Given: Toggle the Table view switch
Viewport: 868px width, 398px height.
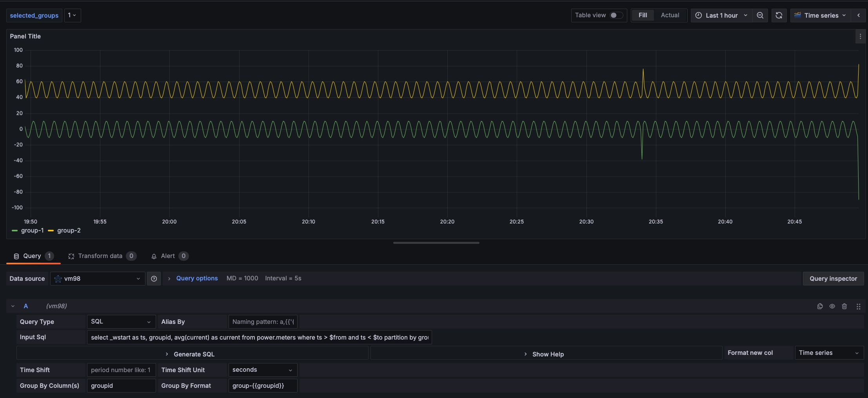Looking at the screenshot, I should click(616, 15).
